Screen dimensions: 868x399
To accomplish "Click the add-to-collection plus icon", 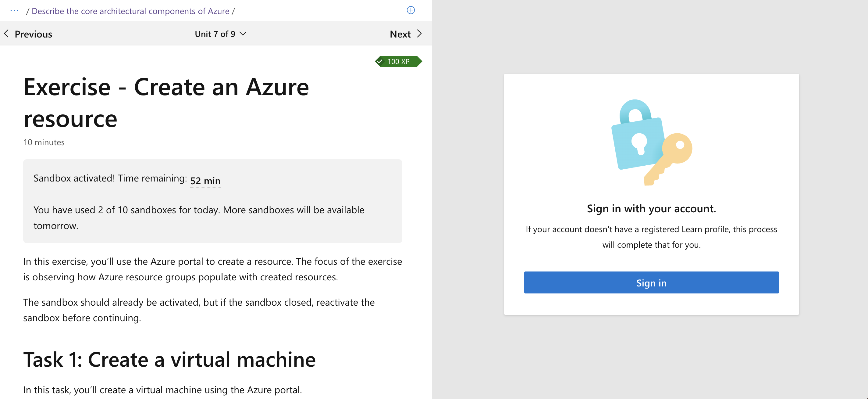I will point(411,10).
